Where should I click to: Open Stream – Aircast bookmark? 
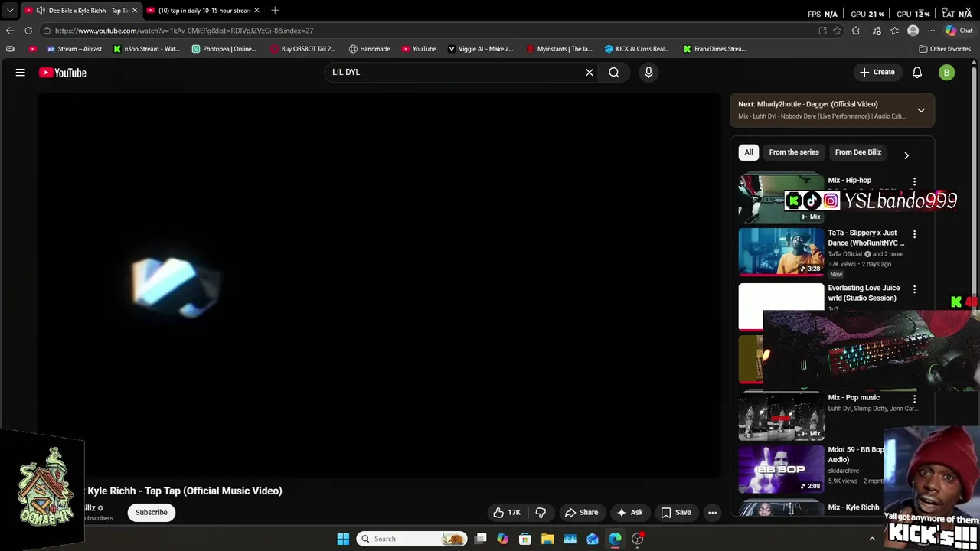[74, 49]
